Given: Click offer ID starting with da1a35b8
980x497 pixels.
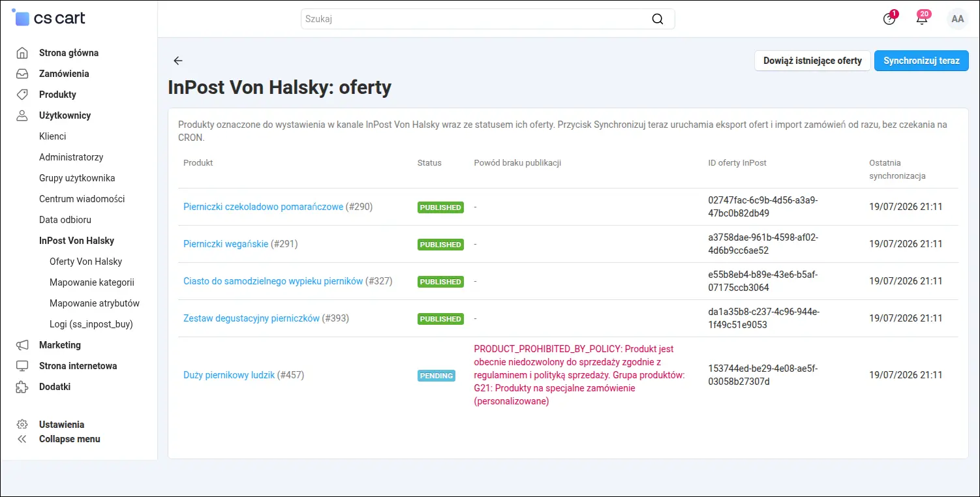Looking at the screenshot, I should pos(763,318).
